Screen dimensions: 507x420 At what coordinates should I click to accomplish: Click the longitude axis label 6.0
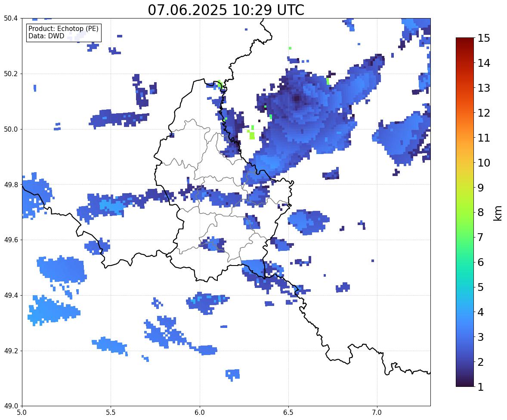pyautogui.click(x=200, y=413)
